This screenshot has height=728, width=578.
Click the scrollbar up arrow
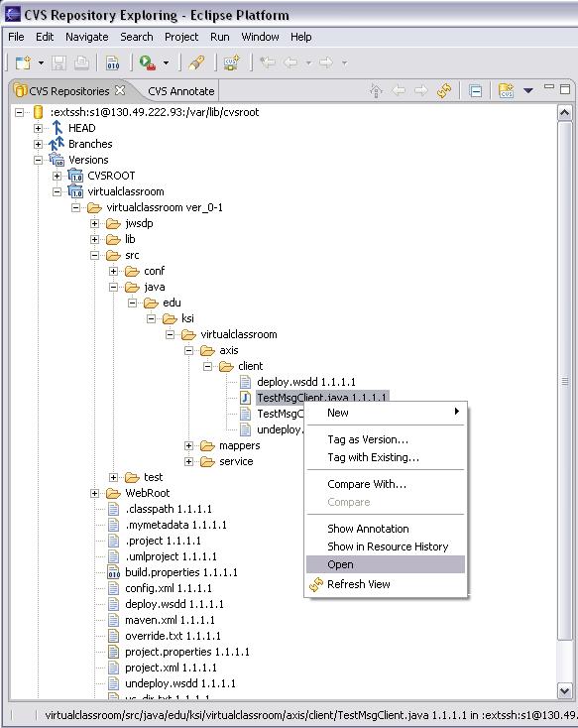click(564, 113)
